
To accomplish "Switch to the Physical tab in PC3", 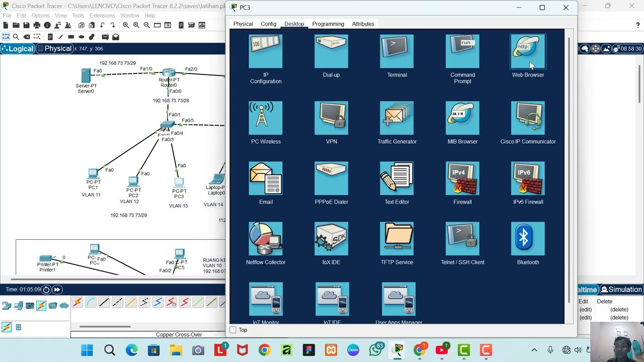I will click(x=243, y=24).
